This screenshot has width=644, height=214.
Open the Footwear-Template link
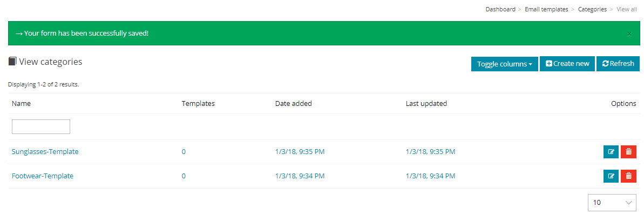43,176
